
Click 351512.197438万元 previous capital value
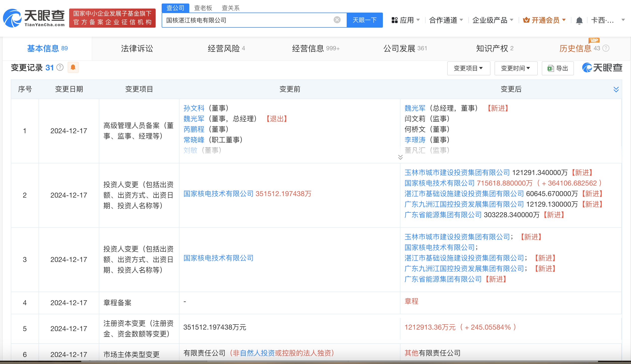(215, 327)
